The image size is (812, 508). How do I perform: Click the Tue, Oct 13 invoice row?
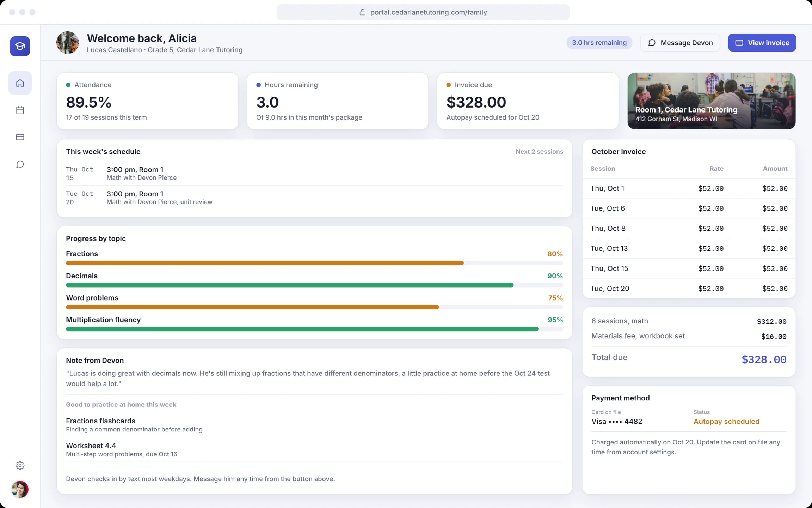(x=689, y=249)
